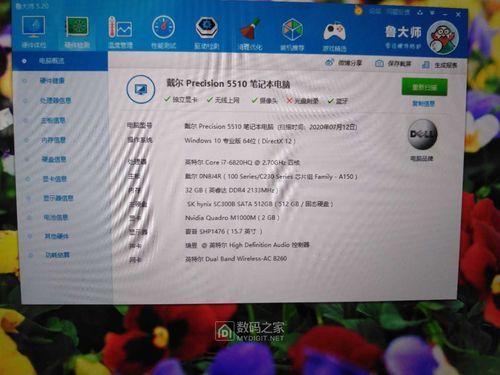The image size is (500, 375).
Task: Click the round computer overview monitor icon
Action: [x=141, y=89]
